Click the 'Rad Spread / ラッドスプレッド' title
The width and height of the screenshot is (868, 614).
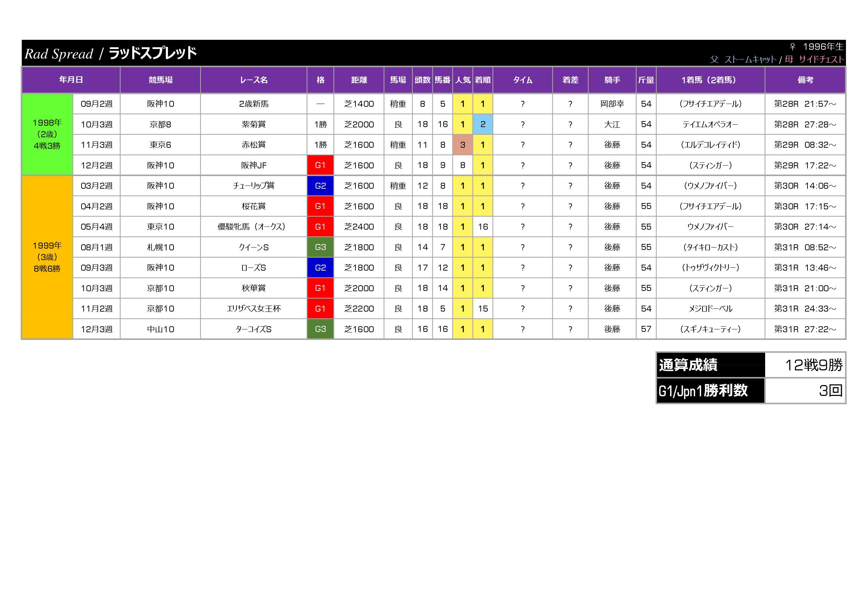[111, 53]
